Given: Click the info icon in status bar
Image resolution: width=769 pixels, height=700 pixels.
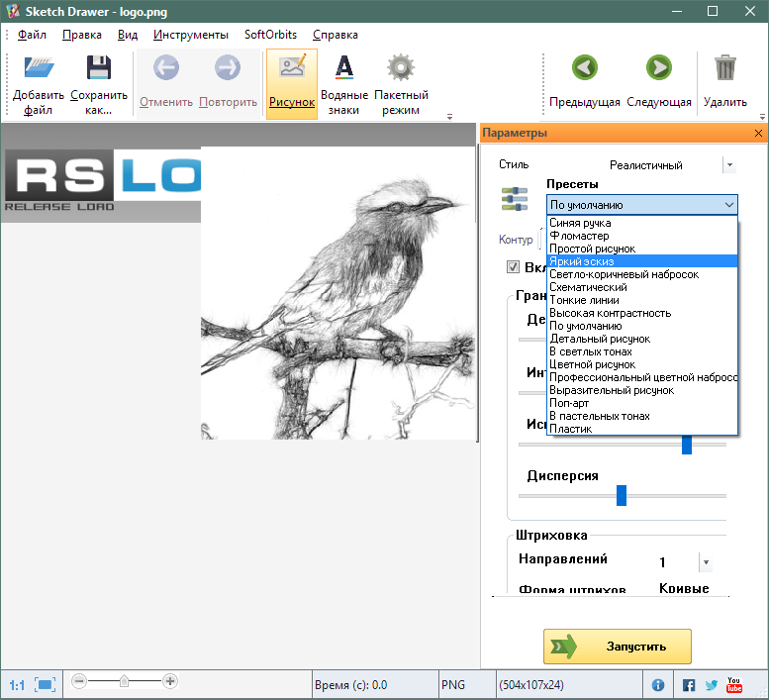Looking at the screenshot, I should 658,685.
